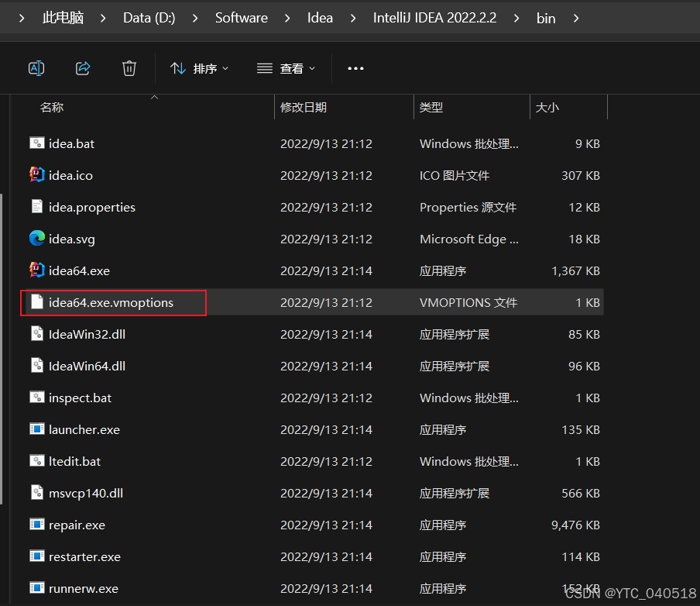This screenshot has height=606, width=700.
Task: Click the Delete trash can icon
Action: pos(129,68)
